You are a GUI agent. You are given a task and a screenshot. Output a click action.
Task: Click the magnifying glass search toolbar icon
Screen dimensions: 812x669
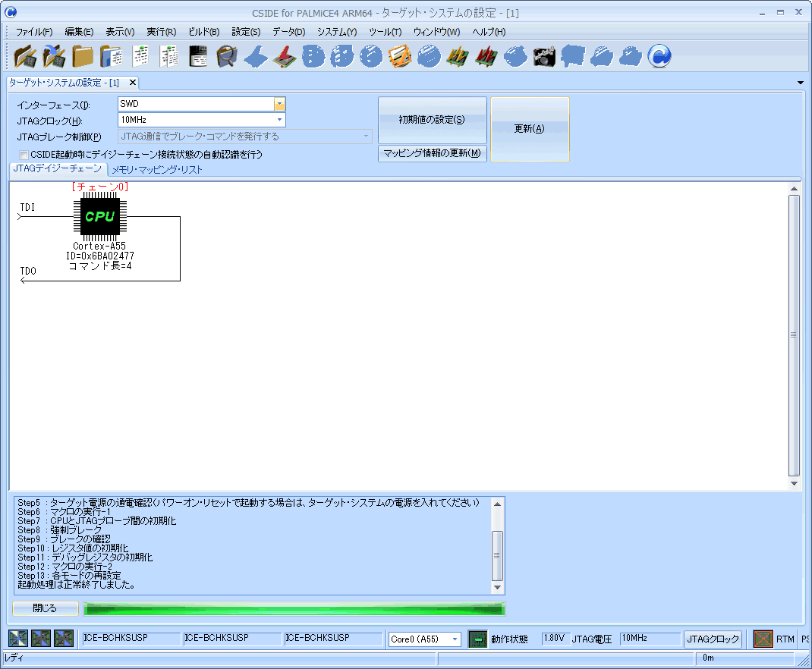(227, 56)
